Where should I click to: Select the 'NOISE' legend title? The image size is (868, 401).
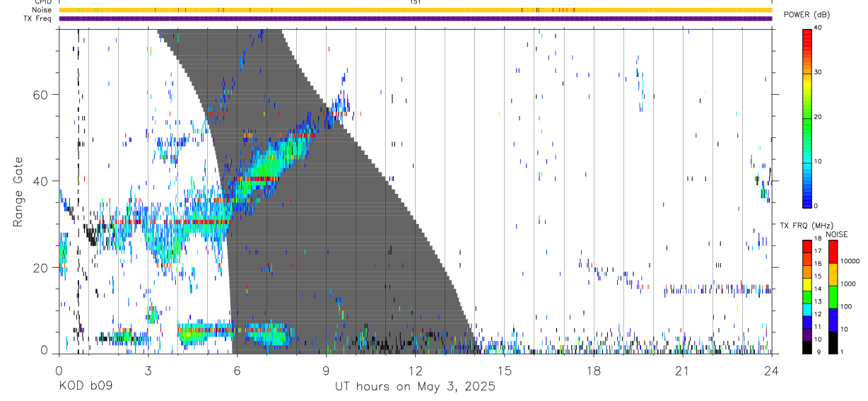836,234
